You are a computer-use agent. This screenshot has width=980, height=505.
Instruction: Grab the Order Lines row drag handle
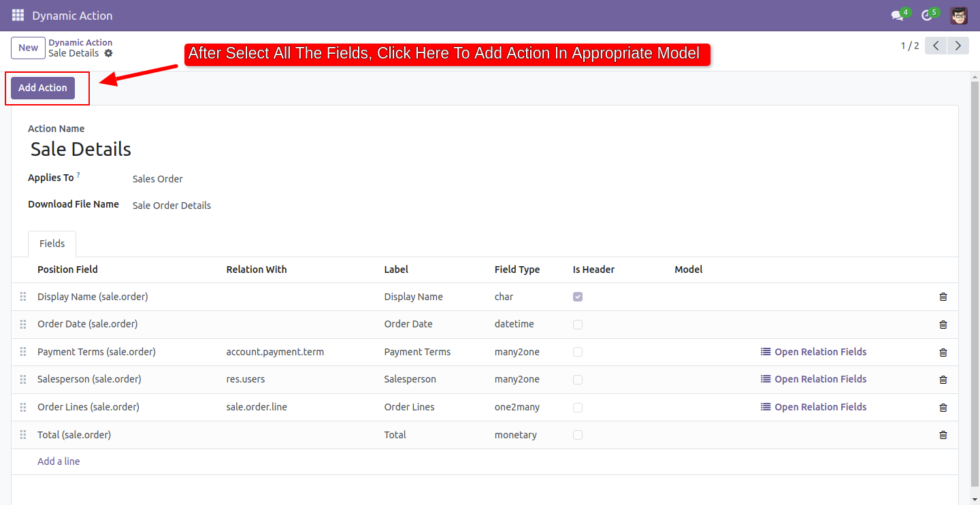[23, 407]
